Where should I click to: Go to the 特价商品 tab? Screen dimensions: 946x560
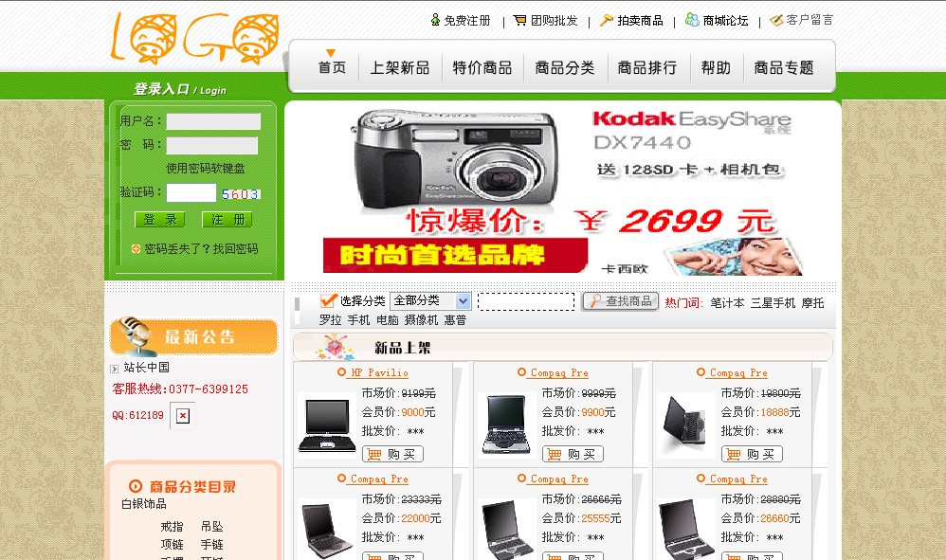(482, 67)
